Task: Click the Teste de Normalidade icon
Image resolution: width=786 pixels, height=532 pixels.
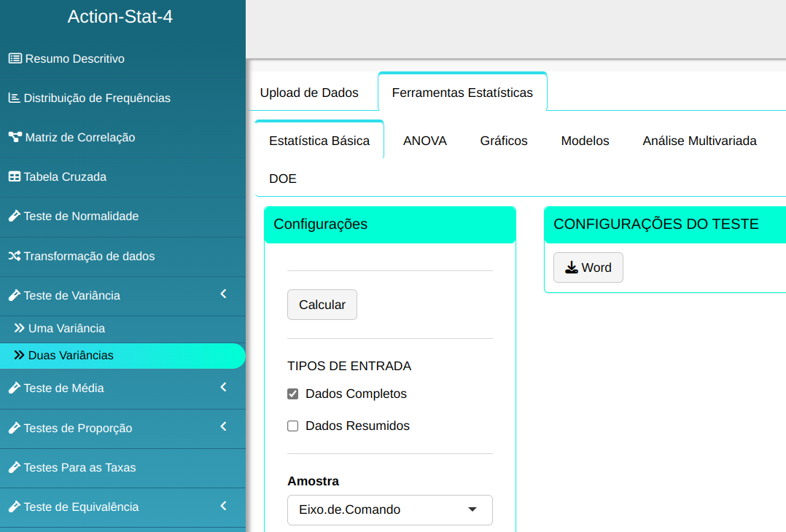Action: 14,216
